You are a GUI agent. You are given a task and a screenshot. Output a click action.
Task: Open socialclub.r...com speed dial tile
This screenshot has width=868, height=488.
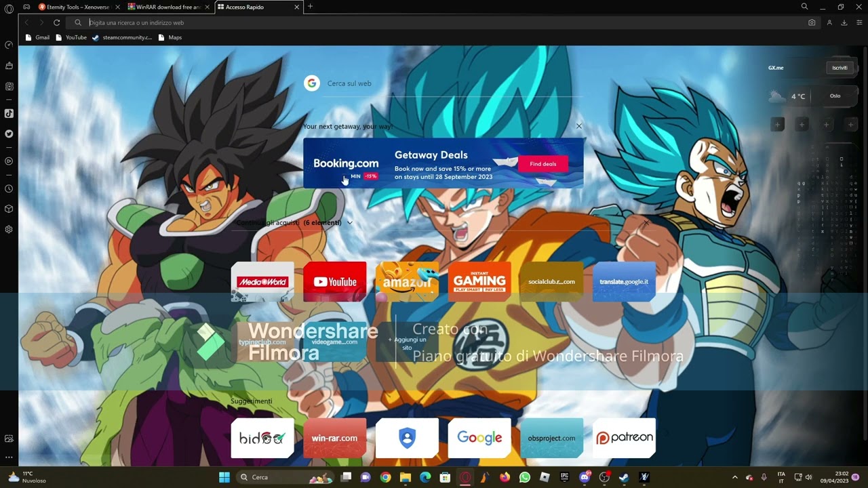(x=551, y=282)
